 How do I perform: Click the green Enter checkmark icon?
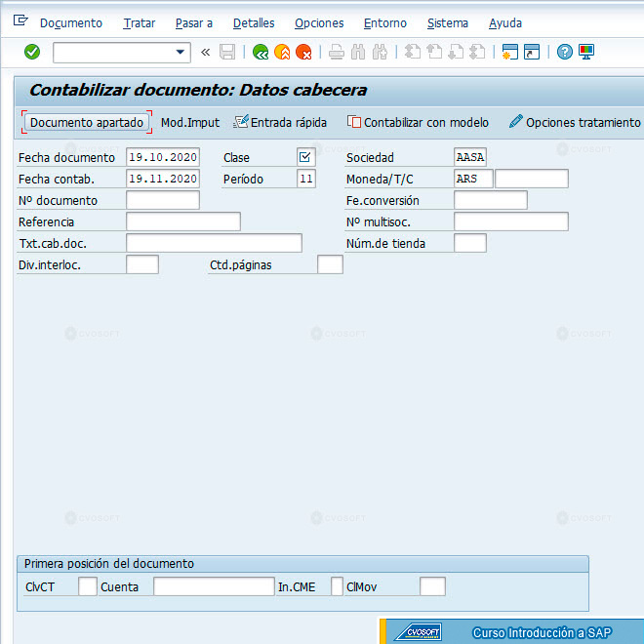[x=32, y=52]
